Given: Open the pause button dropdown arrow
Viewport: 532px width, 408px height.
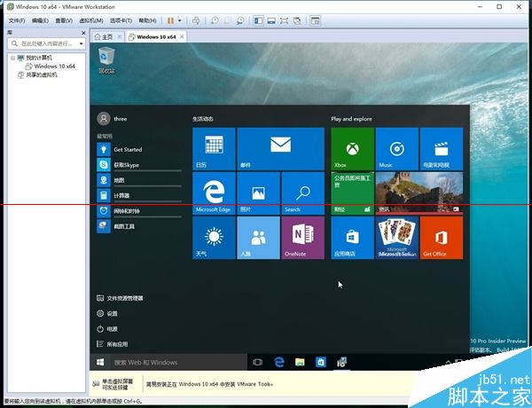Looking at the screenshot, I should tap(178, 20).
